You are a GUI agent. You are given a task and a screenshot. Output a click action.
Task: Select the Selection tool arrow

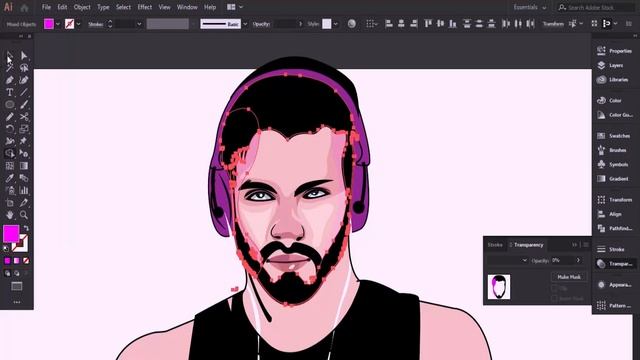pyautogui.click(x=9, y=56)
